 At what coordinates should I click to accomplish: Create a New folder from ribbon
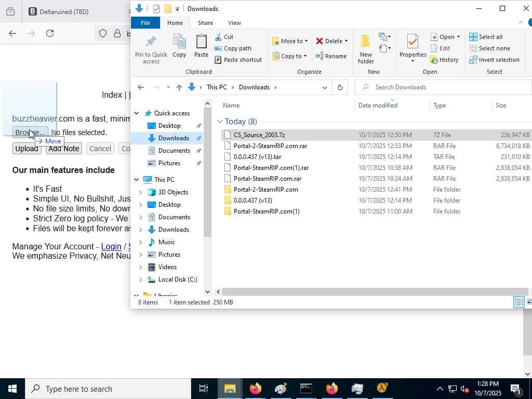365,48
